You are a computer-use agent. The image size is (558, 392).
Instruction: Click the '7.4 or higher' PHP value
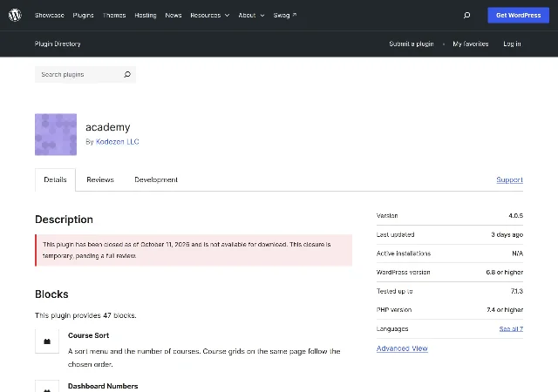[x=505, y=310]
